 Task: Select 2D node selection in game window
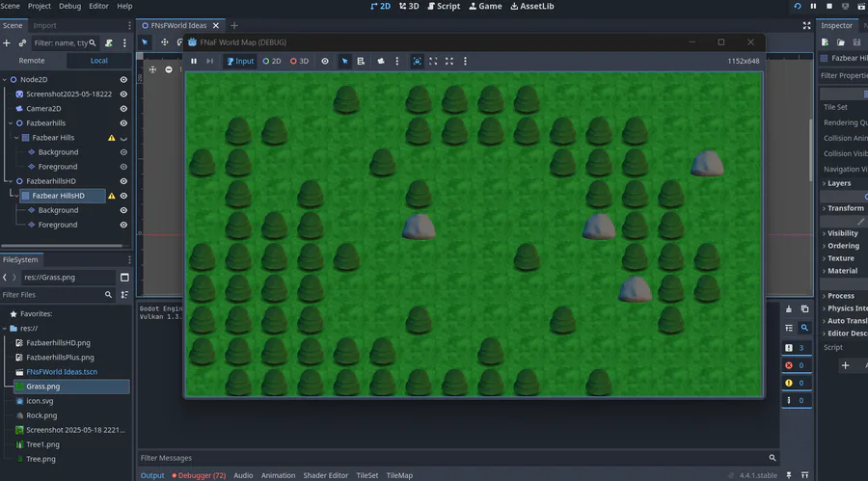coord(272,61)
